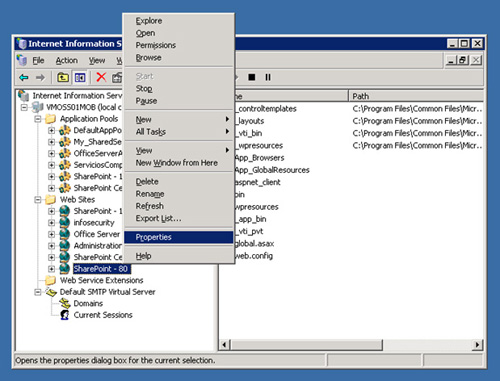Open the File menu
Screen dimensions: 500x381
point(38,60)
